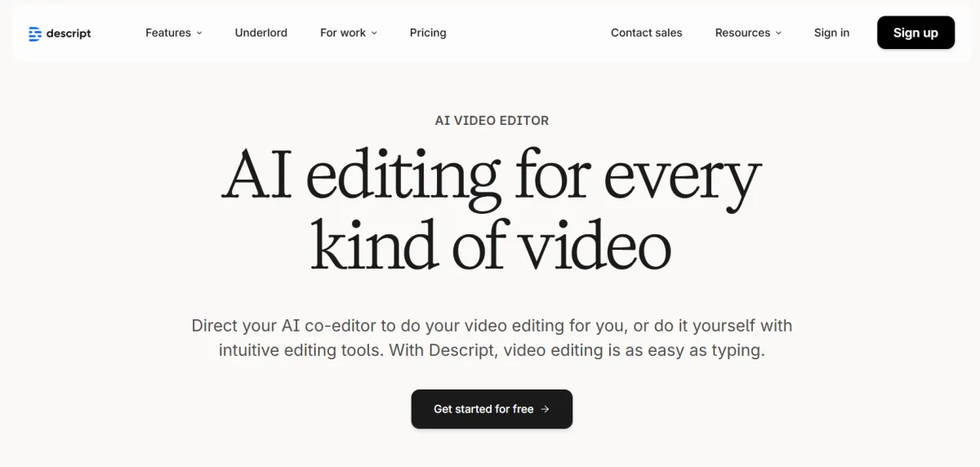Expand the chevron beside Resources
Image resolution: width=980 pixels, height=467 pixels.
[x=778, y=33]
